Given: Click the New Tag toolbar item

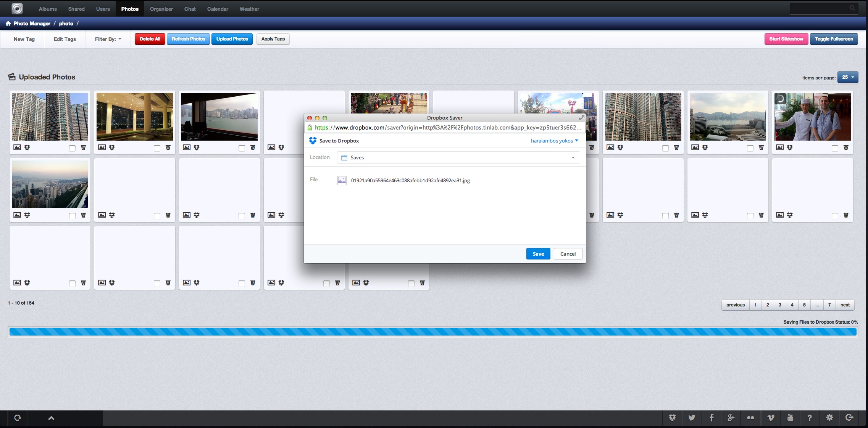Looking at the screenshot, I should point(24,39).
